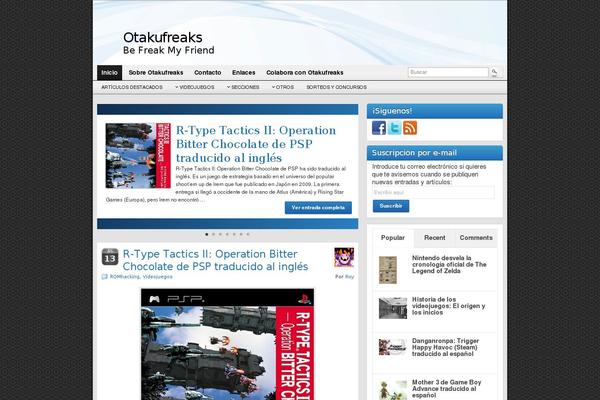600x400 pixels.
Task: Select the first slider pagination dot
Action: pyautogui.click(x=207, y=234)
